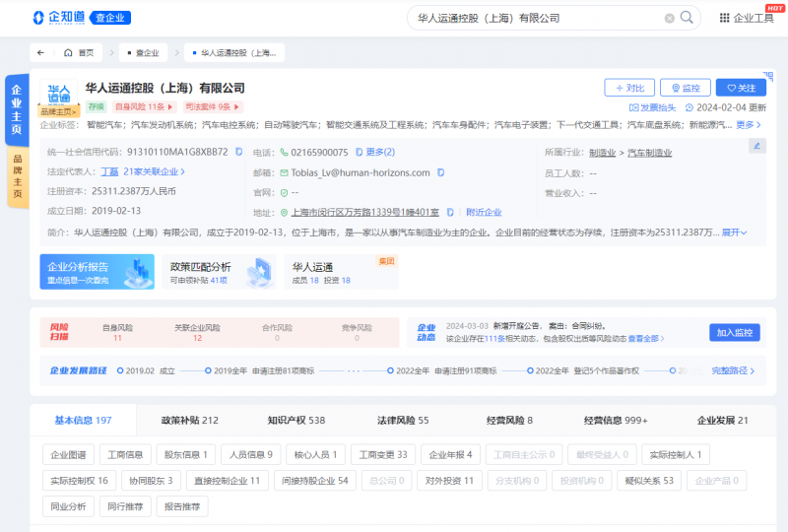Select 人员信息 9 sub-item

[251, 454]
